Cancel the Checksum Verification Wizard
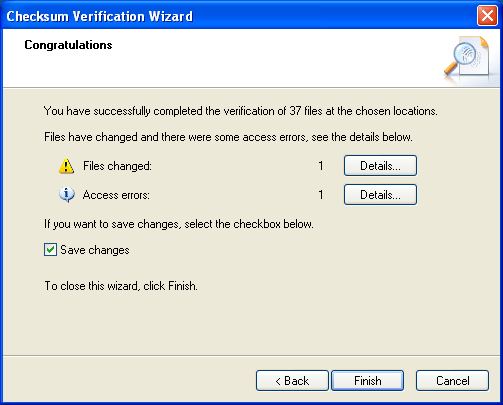Screen dimensions: 503x405 452,381
